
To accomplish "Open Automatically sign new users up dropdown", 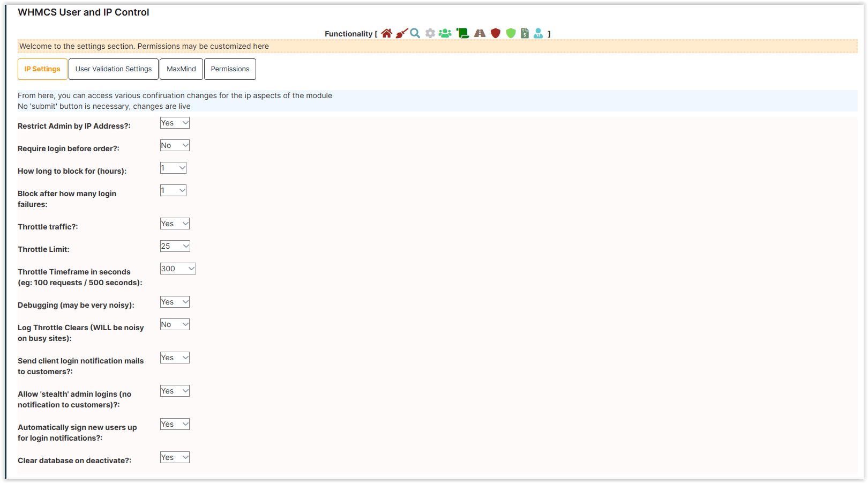I will pyautogui.click(x=175, y=424).
